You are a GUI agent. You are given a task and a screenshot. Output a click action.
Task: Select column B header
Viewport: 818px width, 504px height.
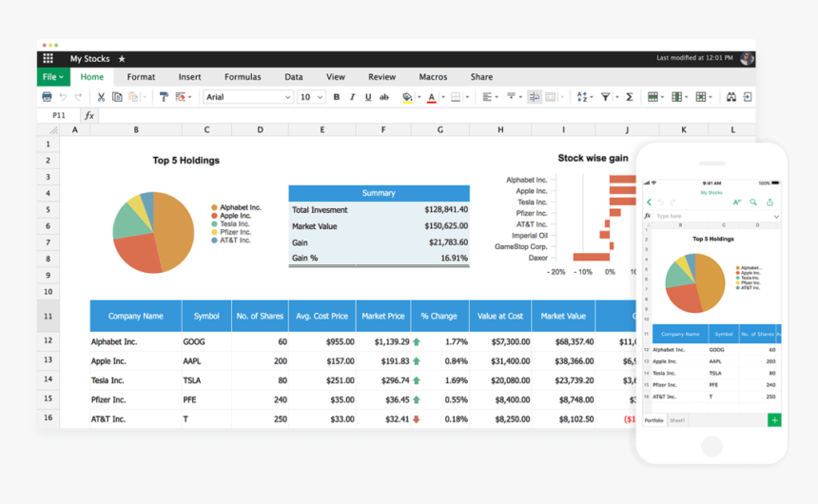136,130
